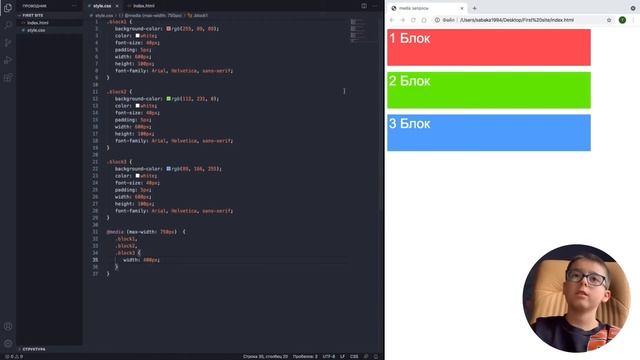Image resolution: width=640 pixels, height=360 pixels.
Task: Click the red color swatch for .block1
Action: click(x=168, y=29)
